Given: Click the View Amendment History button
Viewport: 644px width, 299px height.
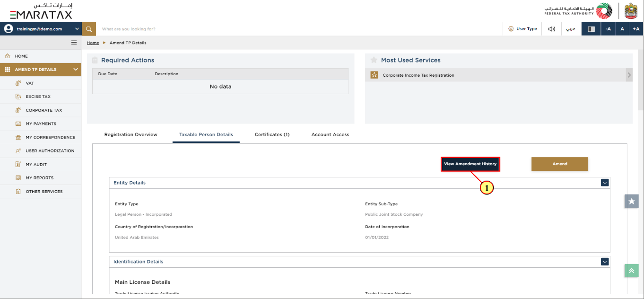Looking at the screenshot, I should click(x=470, y=164).
